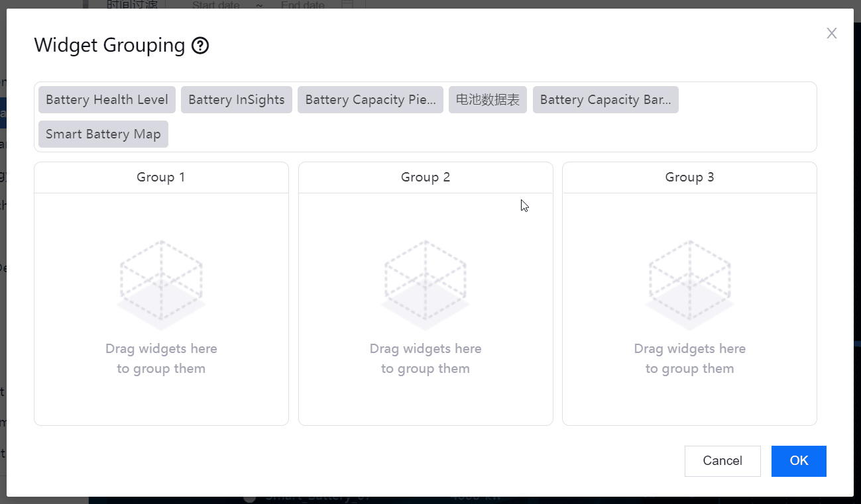Click the help icon beside Widget Grouping
The height and width of the screenshot is (504, 861).
click(200, 46)
